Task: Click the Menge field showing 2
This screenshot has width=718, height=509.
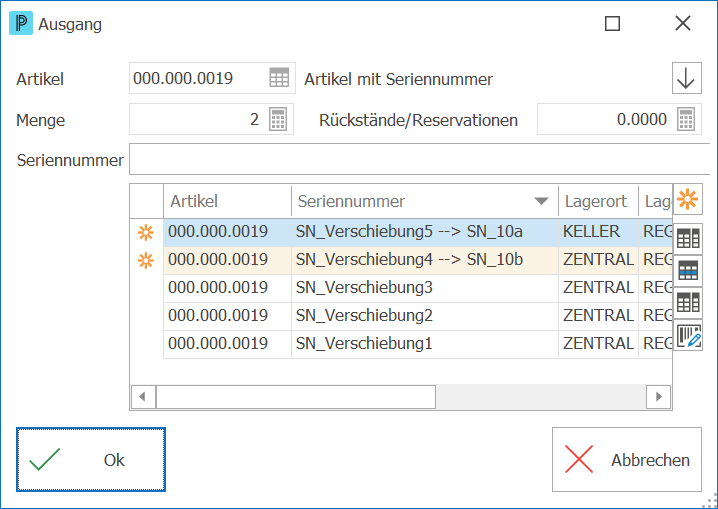Action: [211, 119]
